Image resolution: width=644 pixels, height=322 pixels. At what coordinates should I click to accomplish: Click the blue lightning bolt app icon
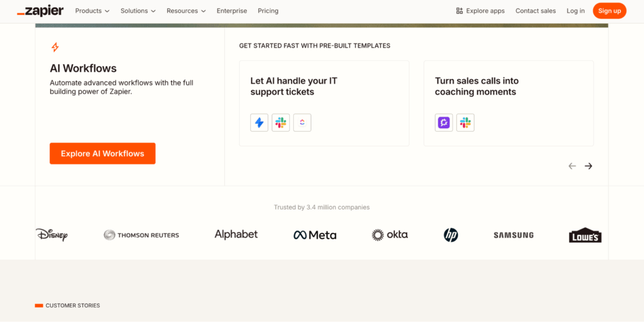coord(259,123)
